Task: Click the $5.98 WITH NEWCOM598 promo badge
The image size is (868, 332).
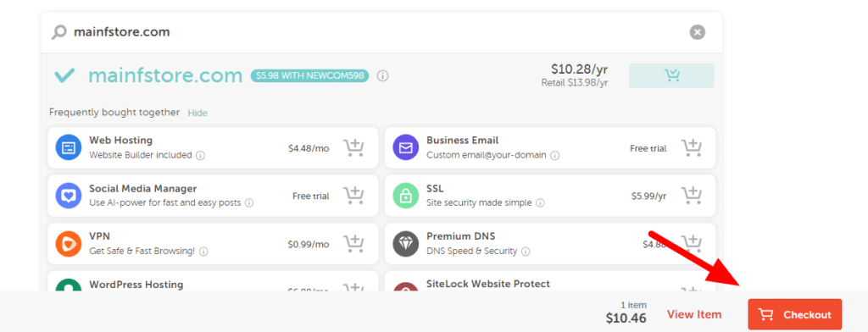Action: point(310,76)
